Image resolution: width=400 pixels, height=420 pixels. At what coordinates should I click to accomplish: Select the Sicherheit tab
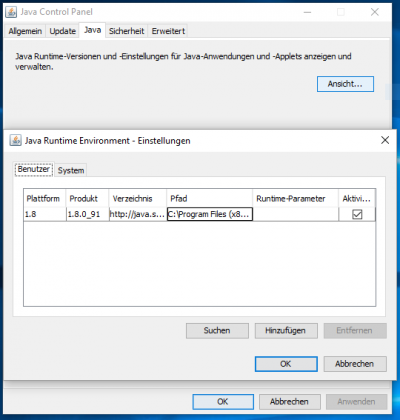(x=126, y=31)
